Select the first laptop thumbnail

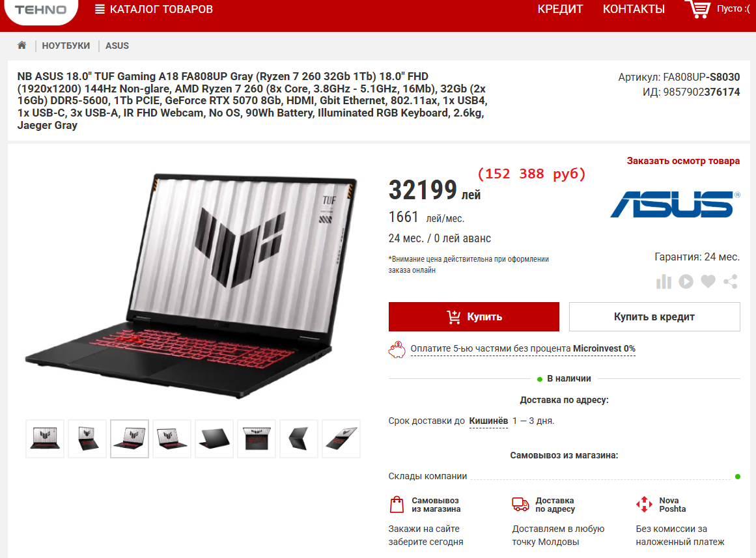click(45, 439)
